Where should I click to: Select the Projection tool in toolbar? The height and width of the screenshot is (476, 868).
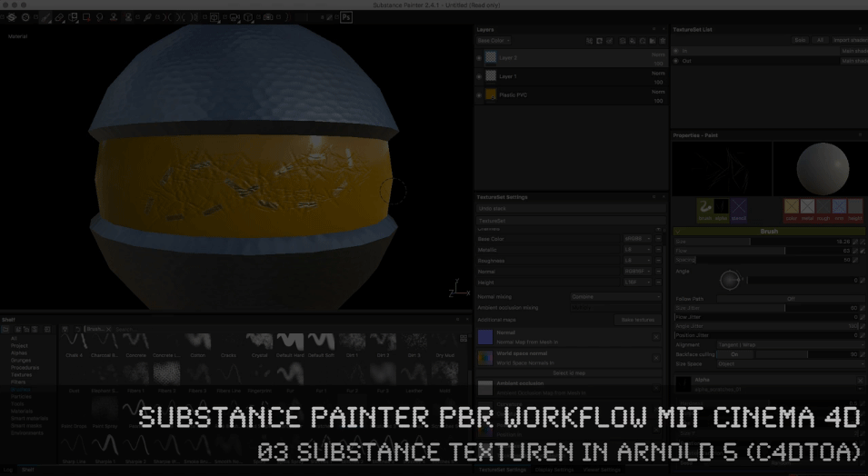73,17
